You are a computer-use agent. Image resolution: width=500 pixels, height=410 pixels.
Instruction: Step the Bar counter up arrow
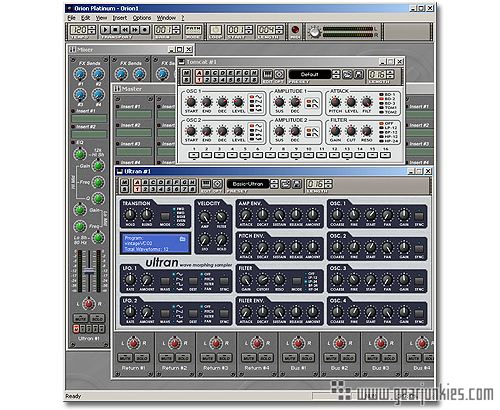177,28
